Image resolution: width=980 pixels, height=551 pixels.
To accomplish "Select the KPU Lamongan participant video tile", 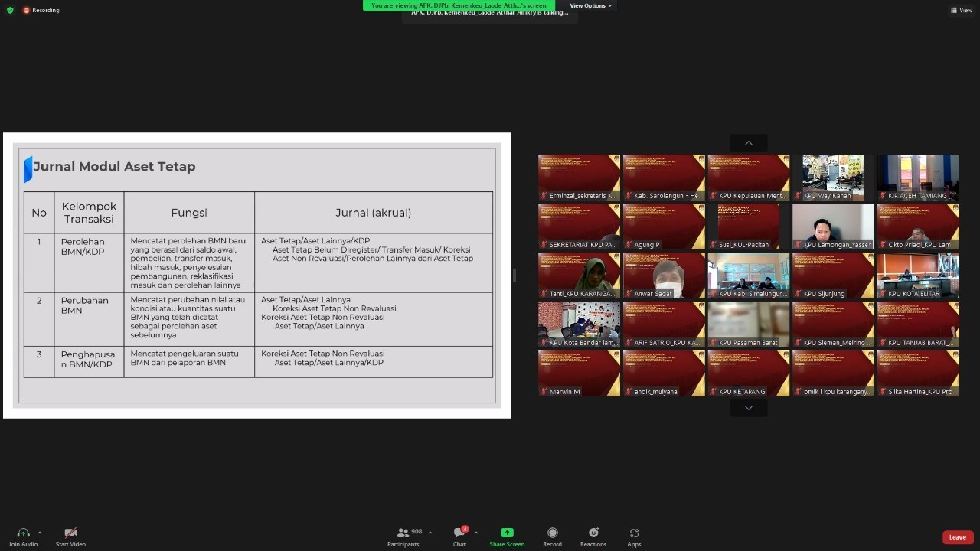I will [x=833, y=226].
